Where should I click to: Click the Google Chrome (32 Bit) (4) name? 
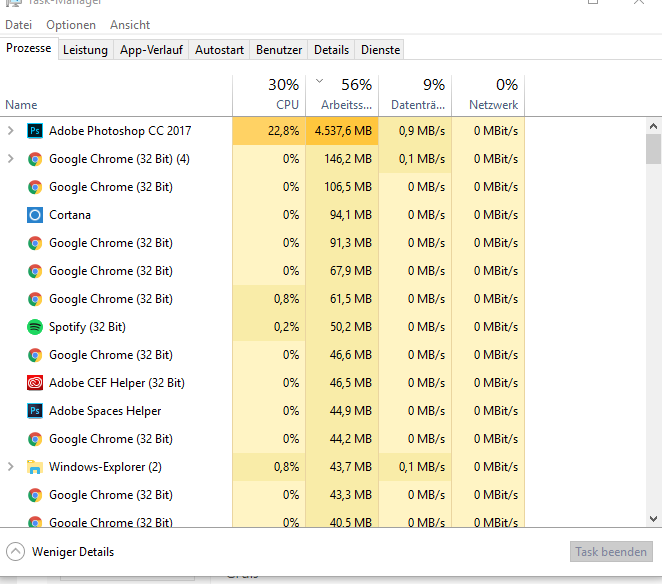[x=119, y=159]
